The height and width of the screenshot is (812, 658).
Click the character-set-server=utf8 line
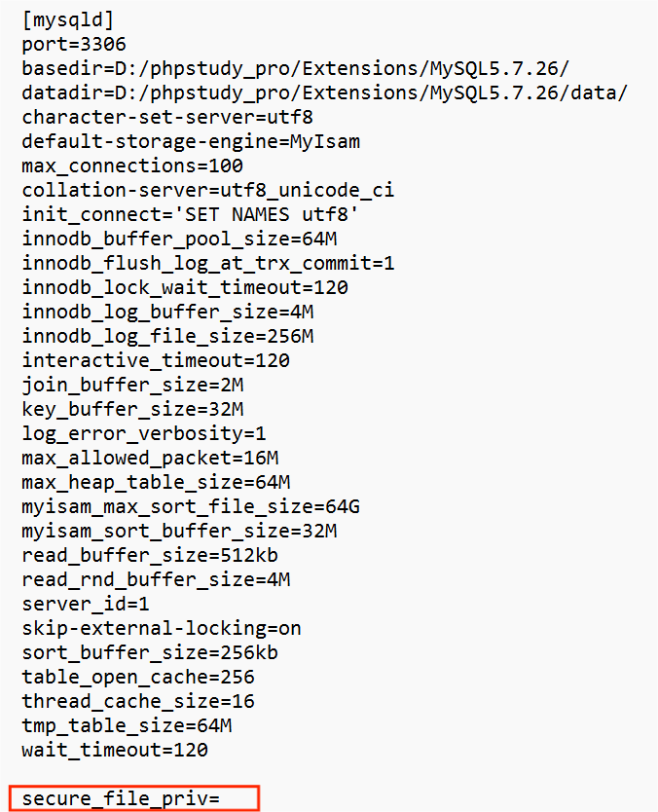click(167, 118)
